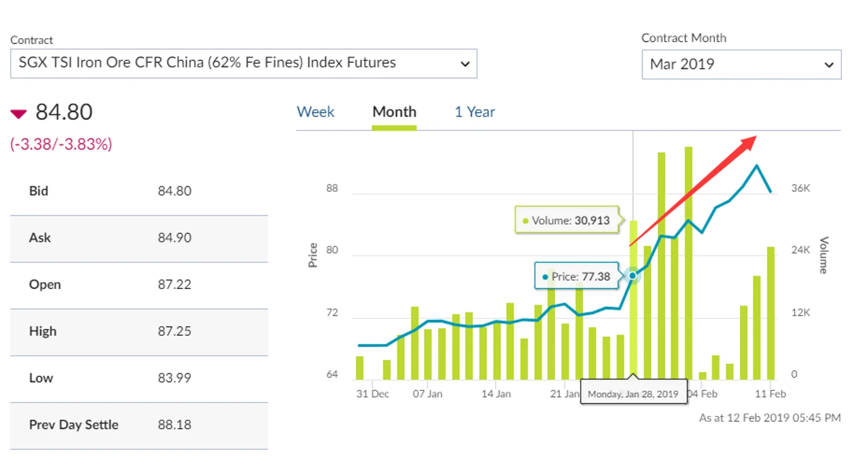Click the Prev Day Settle label
868x475 pixels.
coord(74,424)
